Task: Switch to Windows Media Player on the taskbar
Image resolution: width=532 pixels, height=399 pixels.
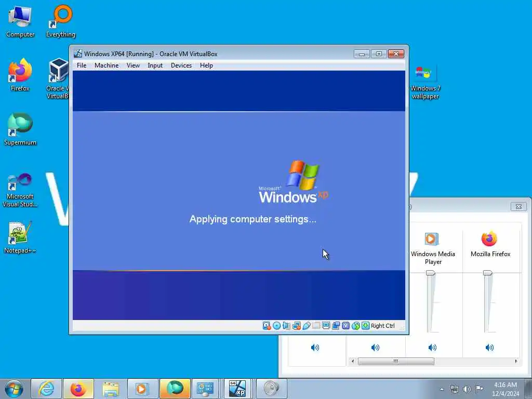Action: [142, 389]
